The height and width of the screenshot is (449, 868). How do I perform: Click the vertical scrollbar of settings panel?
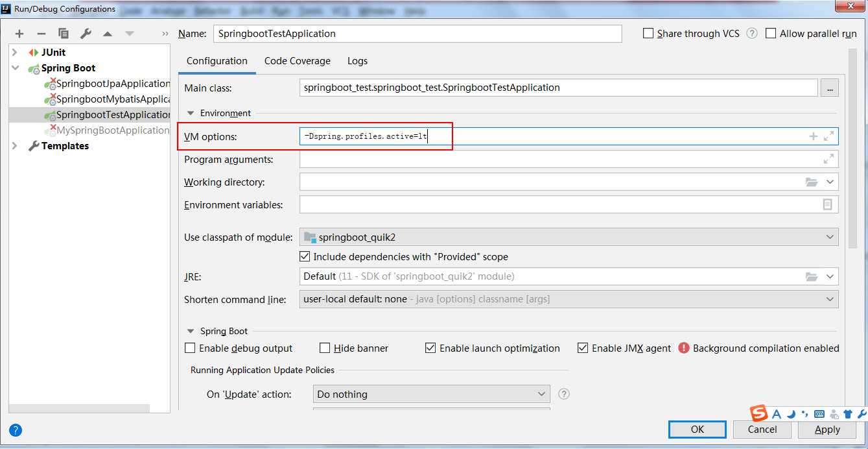point(852,149)
